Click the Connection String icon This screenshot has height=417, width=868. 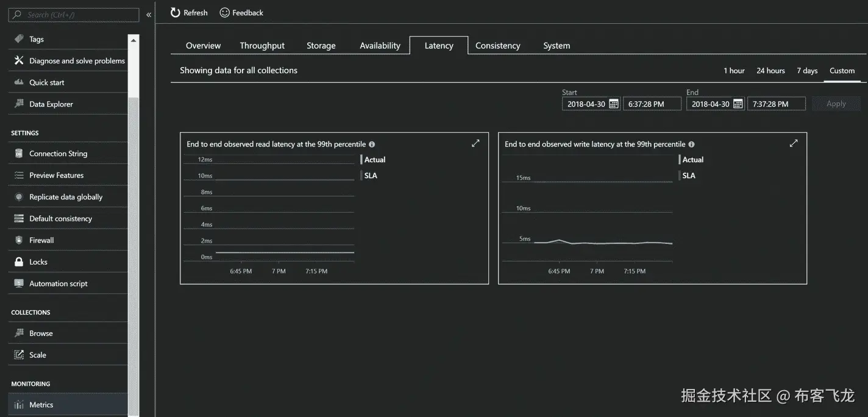(x=19, y=154)
